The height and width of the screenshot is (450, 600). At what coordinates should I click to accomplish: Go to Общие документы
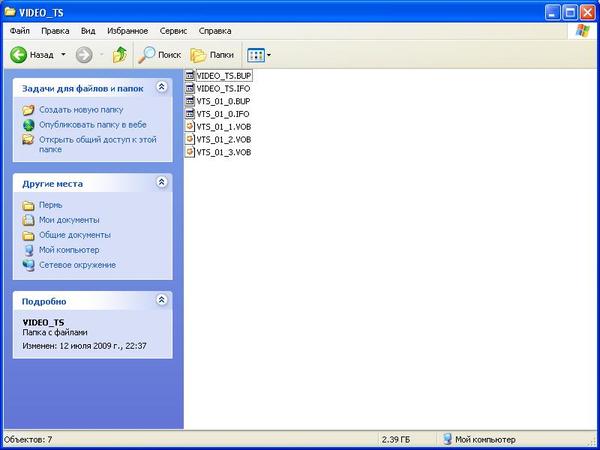(75, 235)
